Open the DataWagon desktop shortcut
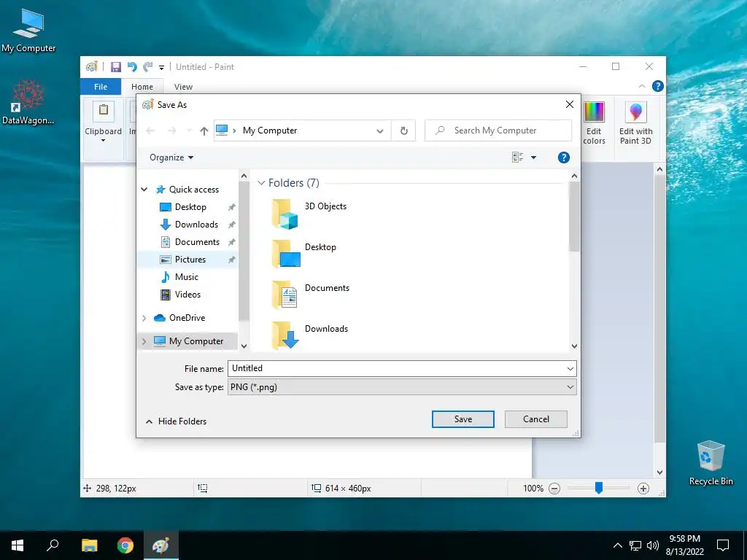The image size is (747, 560). pos(28,102)
